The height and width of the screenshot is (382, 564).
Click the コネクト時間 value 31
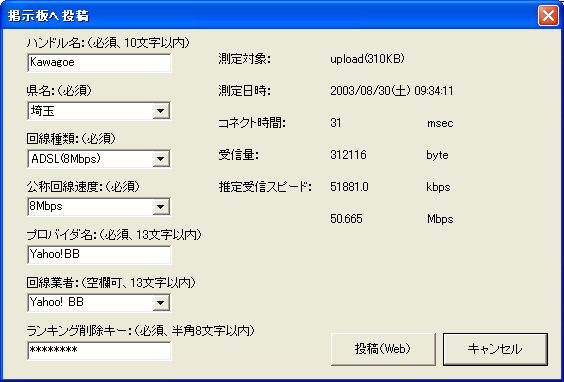pyautogui.click(x=336, y=123)
